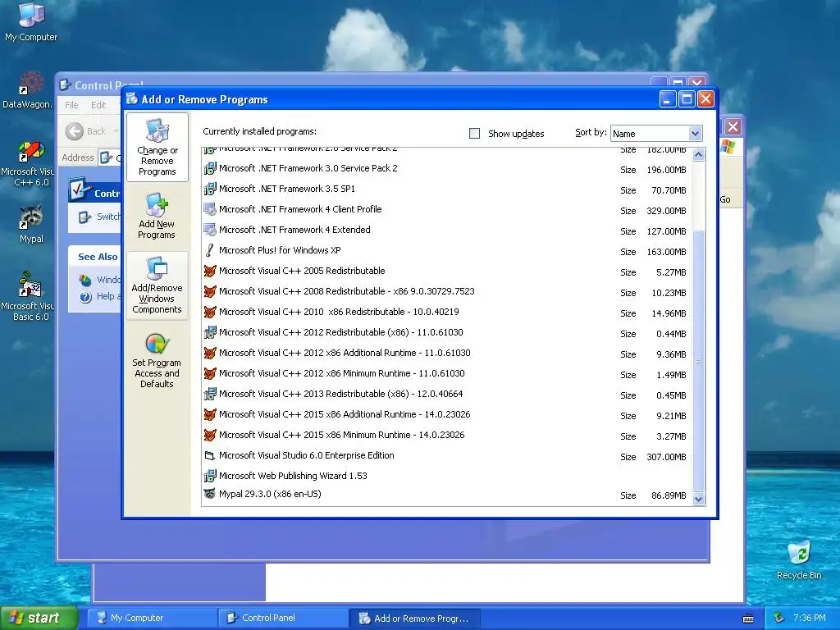Click the .NET Framework 3.0 Service Pack 2 icon
840x630 pixels.
(210, 169)
